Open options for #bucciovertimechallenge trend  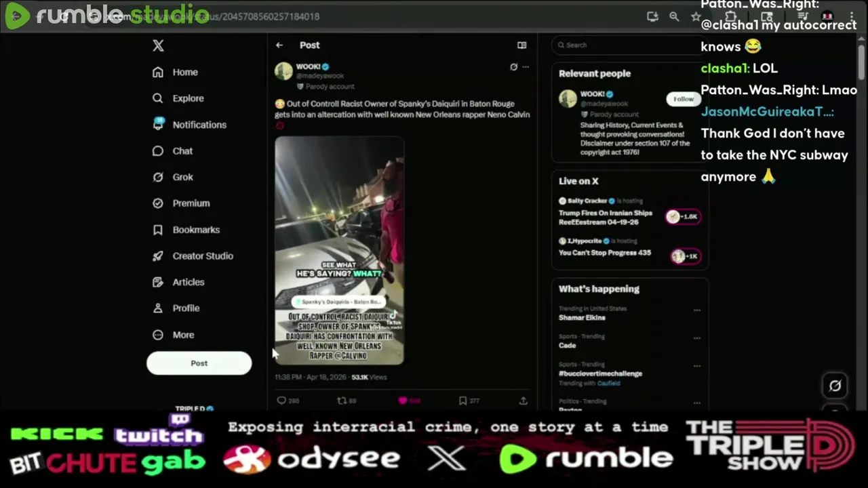click(696, 366)
